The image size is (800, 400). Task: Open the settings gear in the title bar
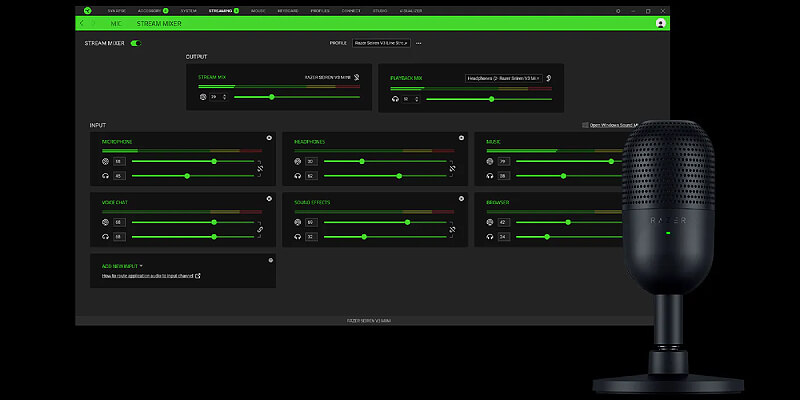point(618,11)
